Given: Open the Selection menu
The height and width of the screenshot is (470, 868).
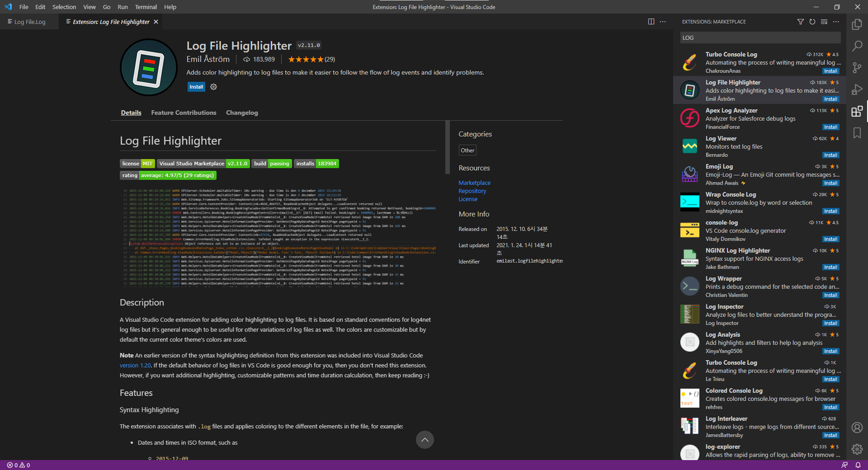Looking at the screenshot, I should [x=64, y=7].
